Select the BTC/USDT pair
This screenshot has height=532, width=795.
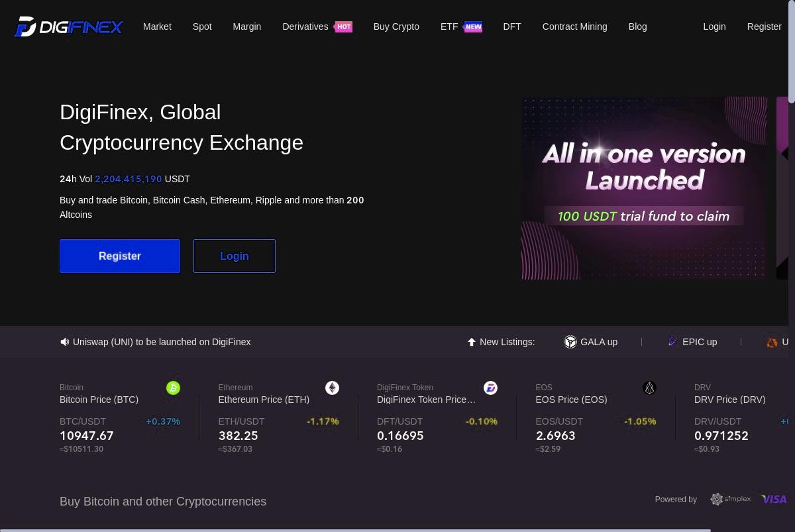(83, 421)
